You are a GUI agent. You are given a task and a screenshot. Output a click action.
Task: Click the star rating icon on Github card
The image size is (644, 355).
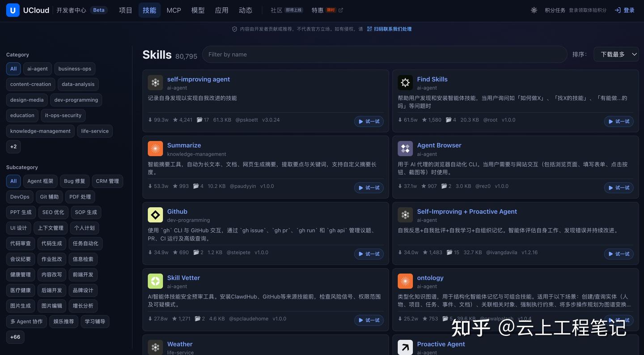175,252
